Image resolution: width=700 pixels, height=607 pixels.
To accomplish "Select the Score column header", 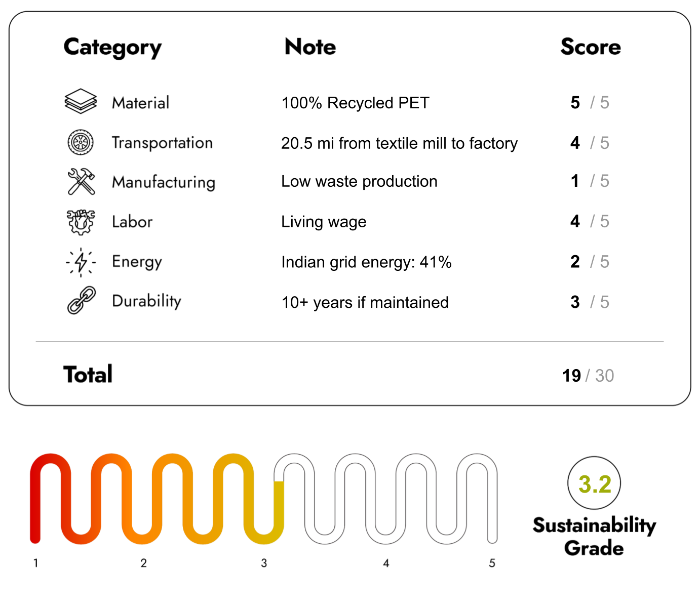I will pos(590,47).
